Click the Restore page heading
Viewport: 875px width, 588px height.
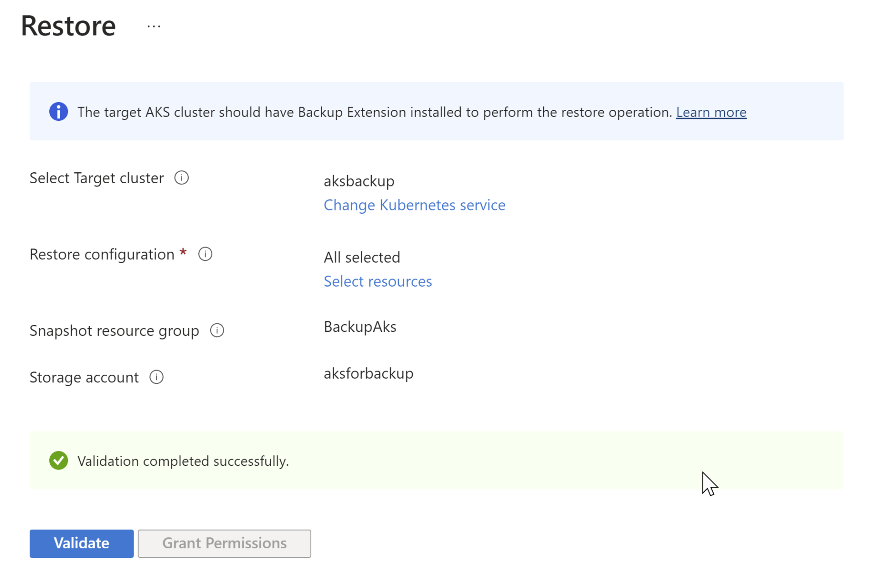[x=68, y=26]
